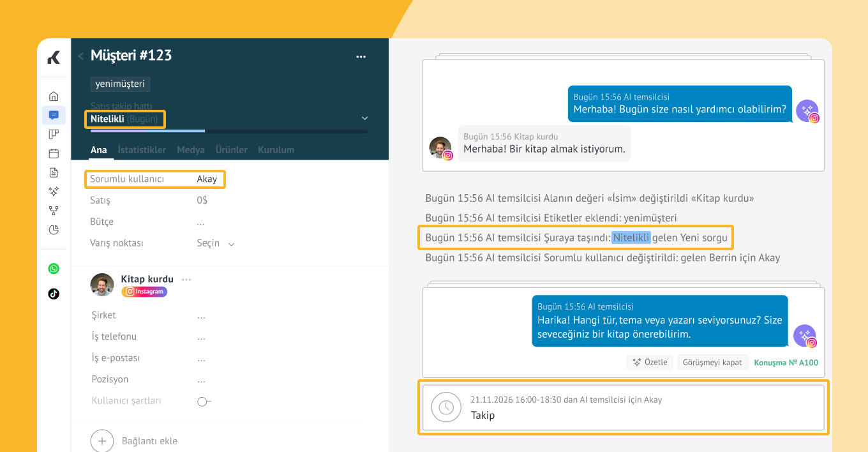Viewport: 868px width, 452px height.
Task: Click the back arrow beside Müşteri #123
Action: click(x=81, y=56)
